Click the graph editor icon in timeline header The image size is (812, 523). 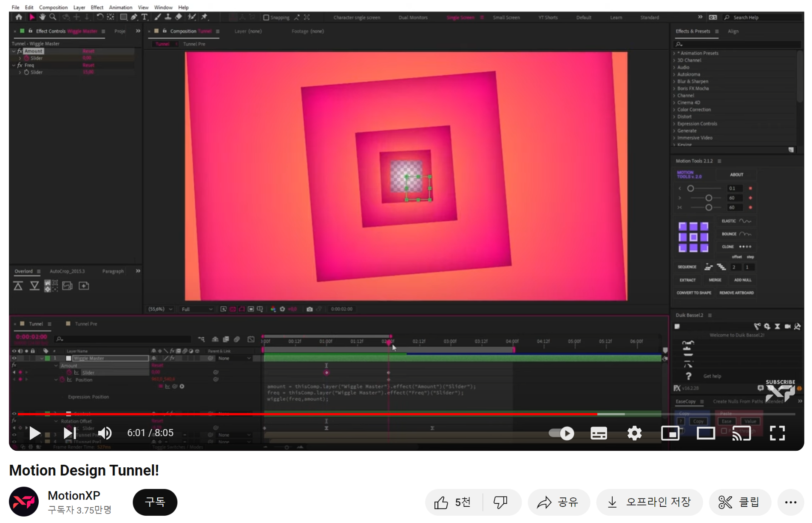coord(251,339)
